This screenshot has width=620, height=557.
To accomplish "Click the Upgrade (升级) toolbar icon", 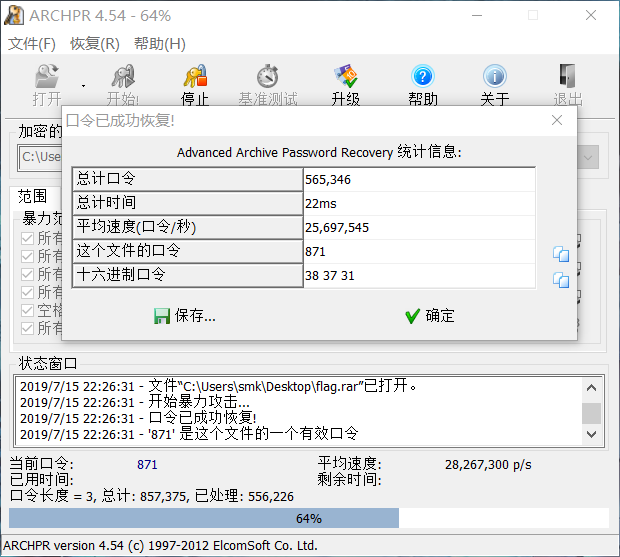I will pyautogui.click(x=346, y=76).
